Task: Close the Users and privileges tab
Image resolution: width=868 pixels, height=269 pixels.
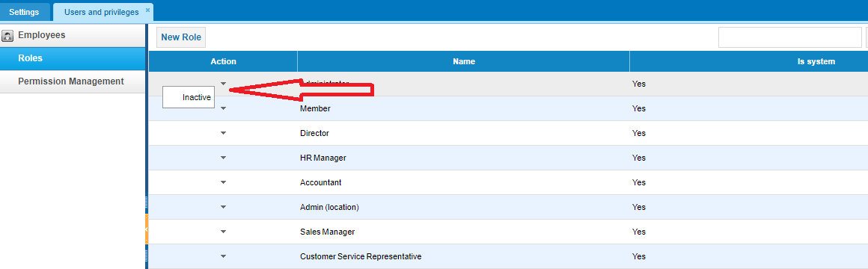Action: 147,10
